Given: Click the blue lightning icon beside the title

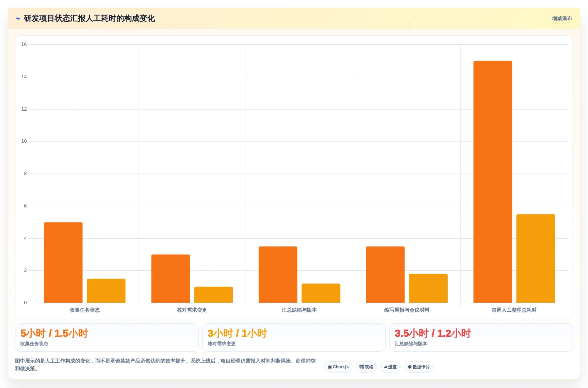Looking at the screenshot, I should pos(18,19).
